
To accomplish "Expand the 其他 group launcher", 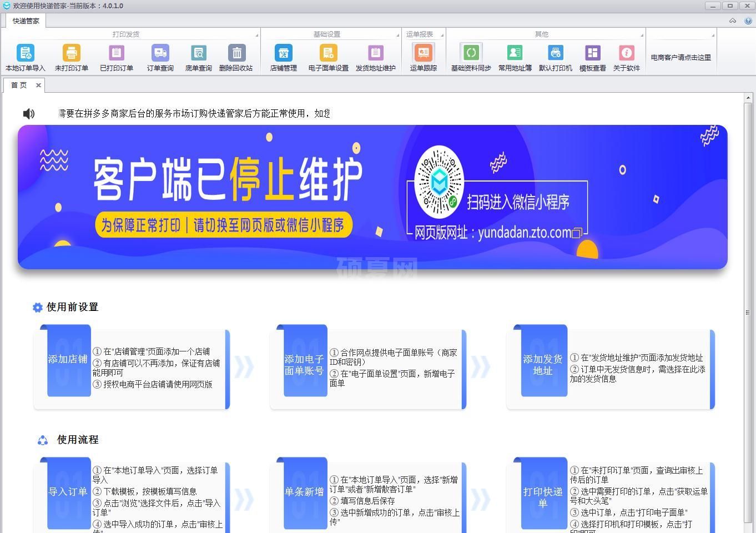I will click(x=642, y=35).
